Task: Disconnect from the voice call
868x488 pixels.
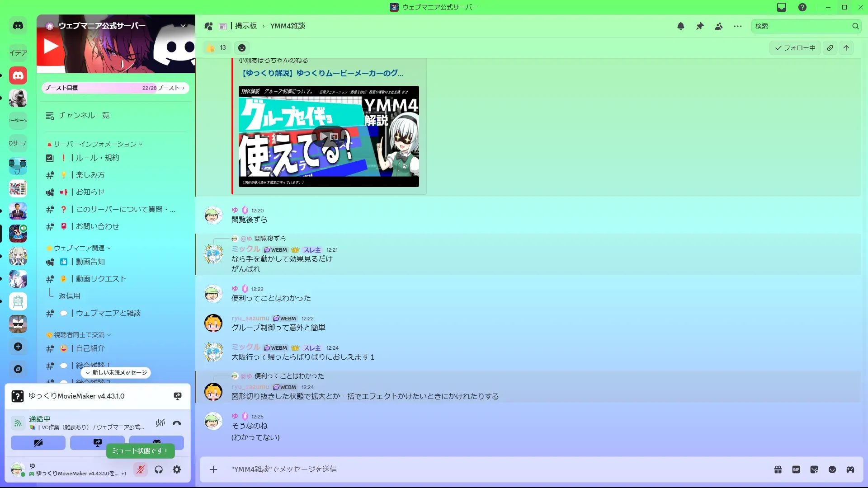Action: (x=177, y=423)
